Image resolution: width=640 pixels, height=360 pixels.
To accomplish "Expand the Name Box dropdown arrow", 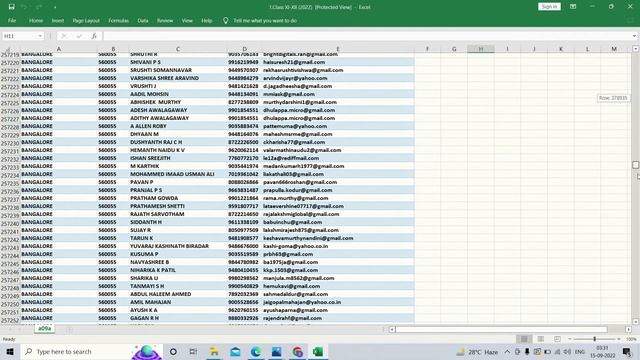I will coord(40,36).
